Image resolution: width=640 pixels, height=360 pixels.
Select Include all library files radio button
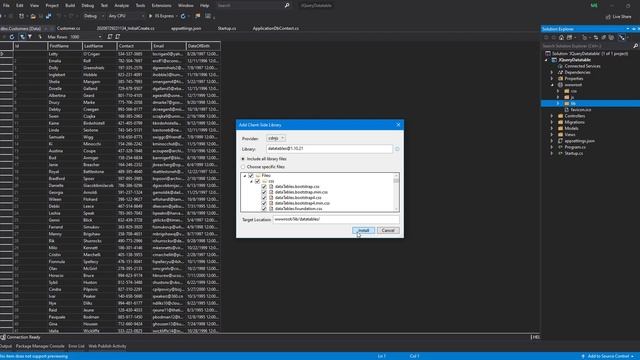(243, 159)
